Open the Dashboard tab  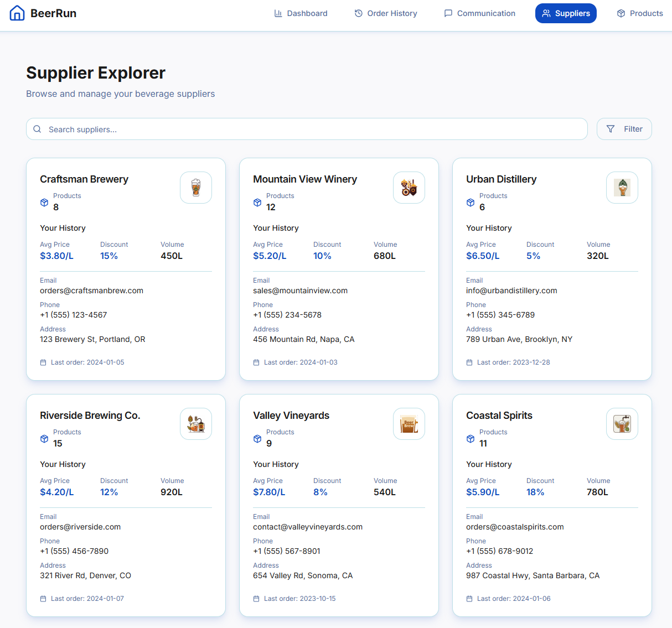click(x=301, y=13)
